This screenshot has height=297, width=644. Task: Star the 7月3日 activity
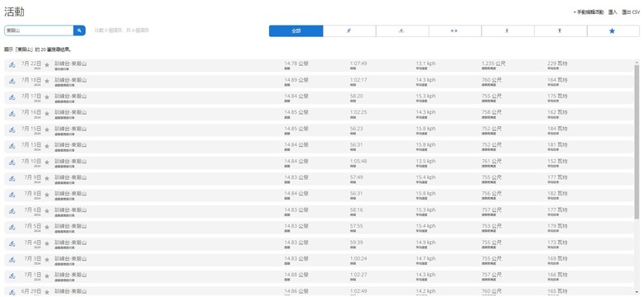[x=47, y=260]
